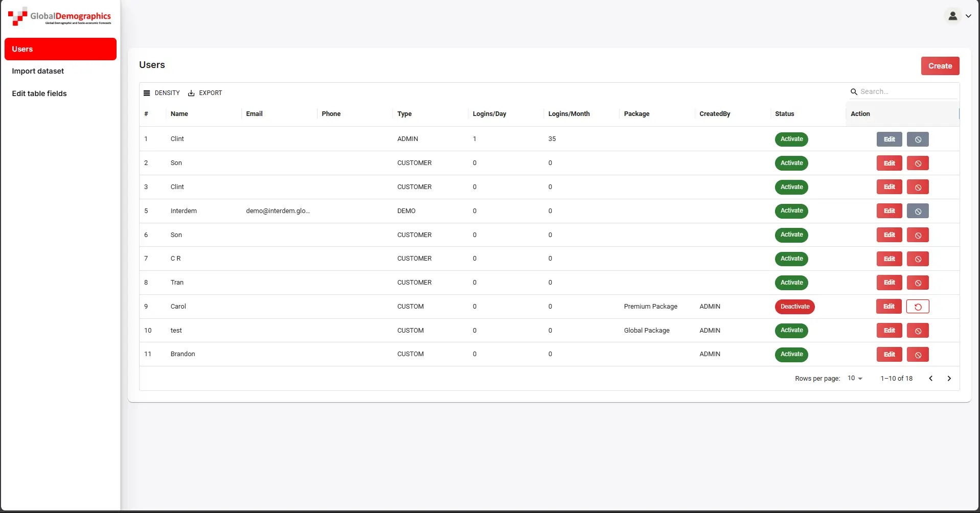
Task: Open Edit table fields in the sidebar
Action: 39,94
